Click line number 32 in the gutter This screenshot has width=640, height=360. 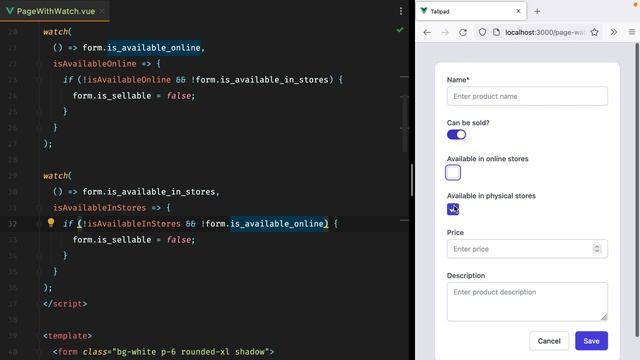coord(12,224)
